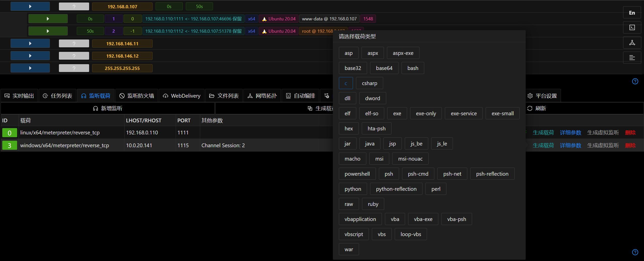Click the 192.168.0.107 IP label
Image resolution: width=644 pixels, height=261 pixels.
(x=122, y=7)
